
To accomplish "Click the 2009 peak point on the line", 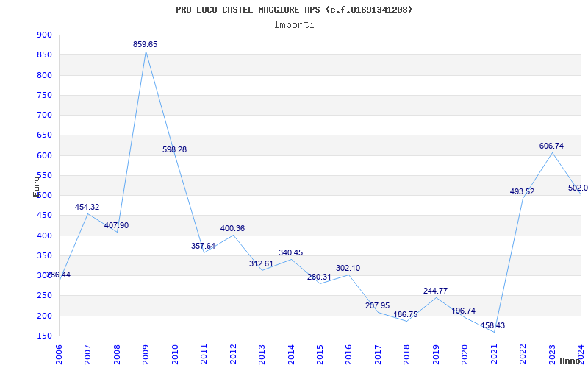I will click(146, 51).
